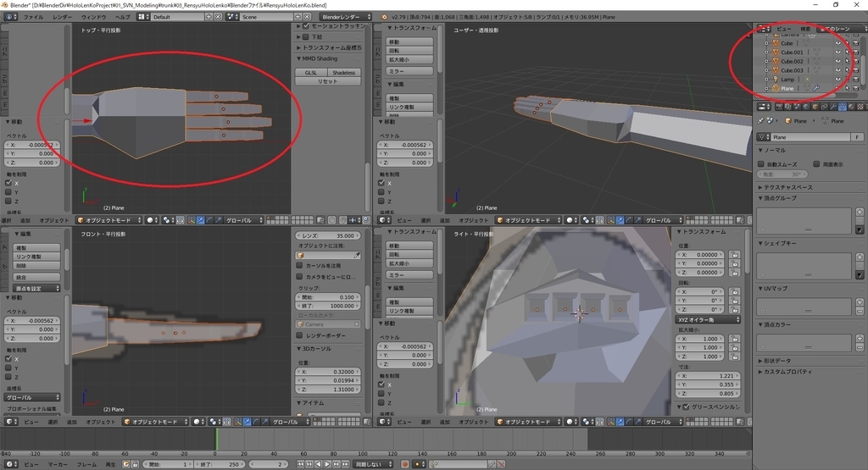The image size is (868, 470).
Task: Click the Plane mesh name field
Action: point(811,136)
